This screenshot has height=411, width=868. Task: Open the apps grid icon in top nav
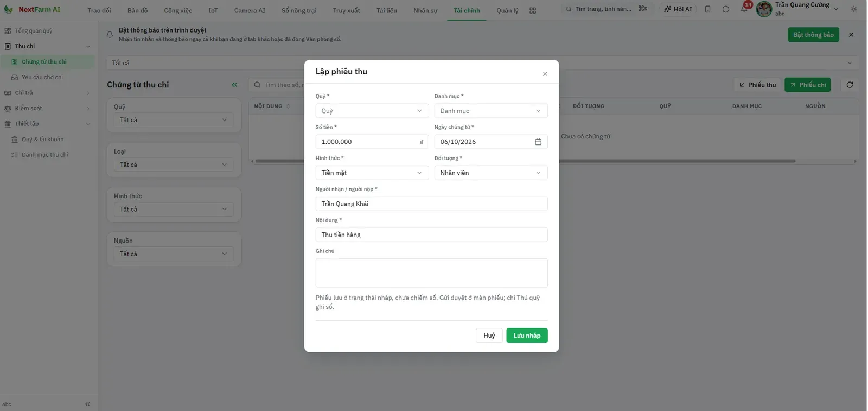533,10
